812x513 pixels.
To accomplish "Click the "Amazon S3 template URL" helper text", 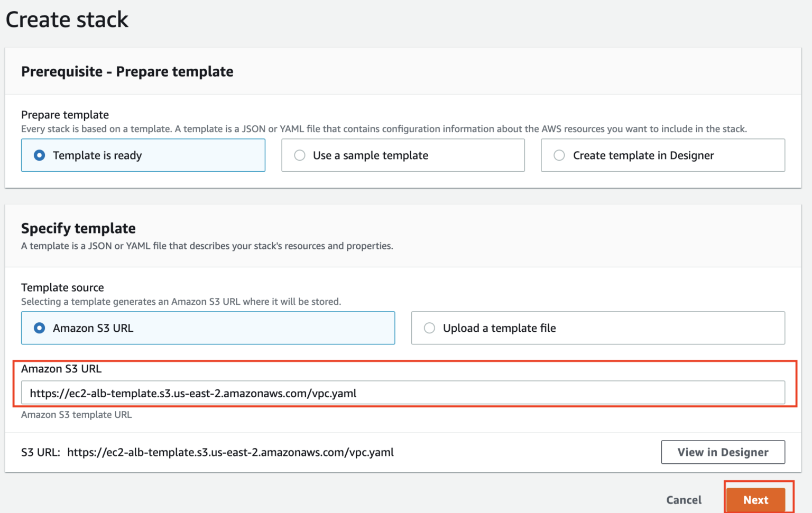I will pos(76,415).
